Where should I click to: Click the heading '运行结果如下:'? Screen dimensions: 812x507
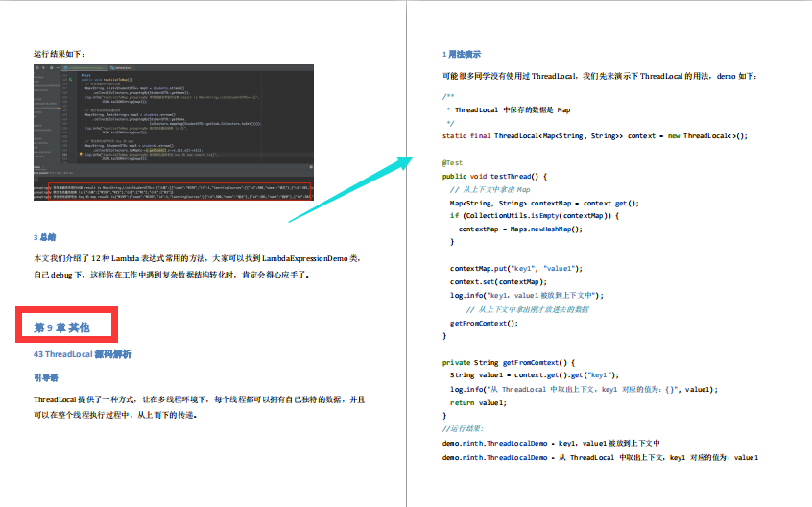pos(60,54)
